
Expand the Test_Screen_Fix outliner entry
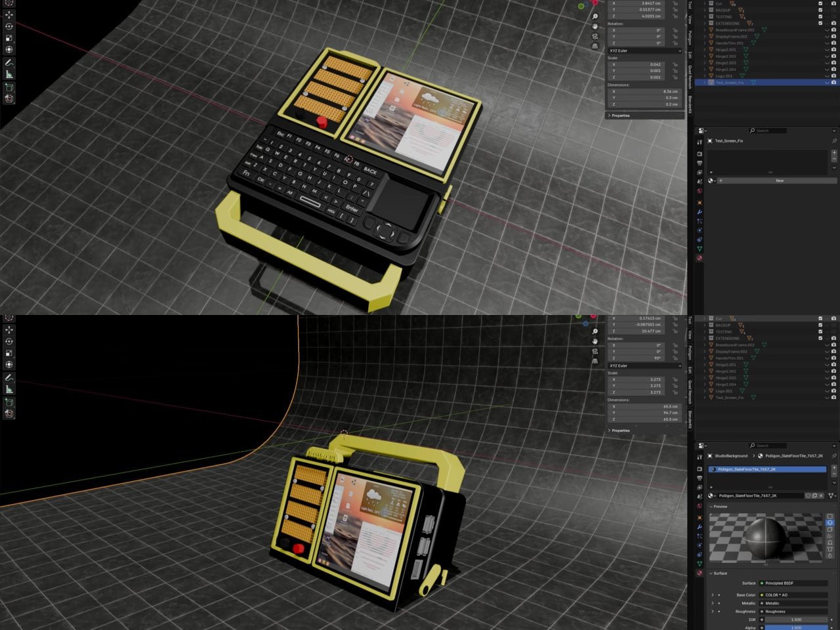pos(705,81)
